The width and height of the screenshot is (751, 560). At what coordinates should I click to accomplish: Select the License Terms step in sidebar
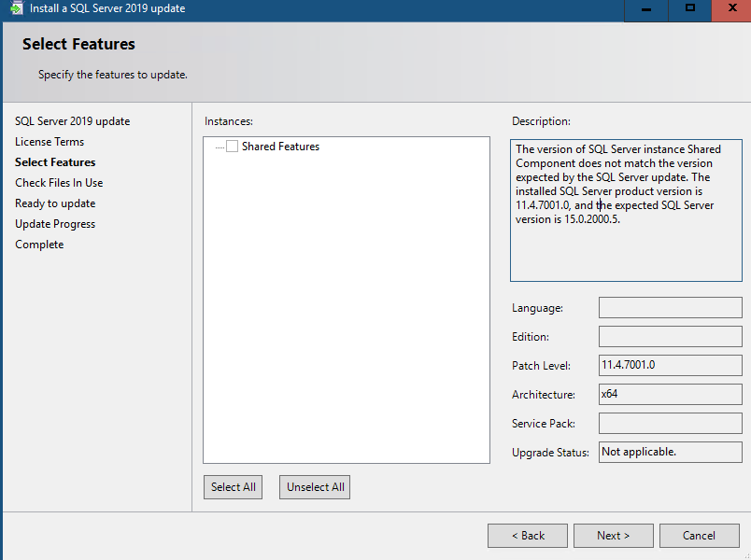click(50, 141)
